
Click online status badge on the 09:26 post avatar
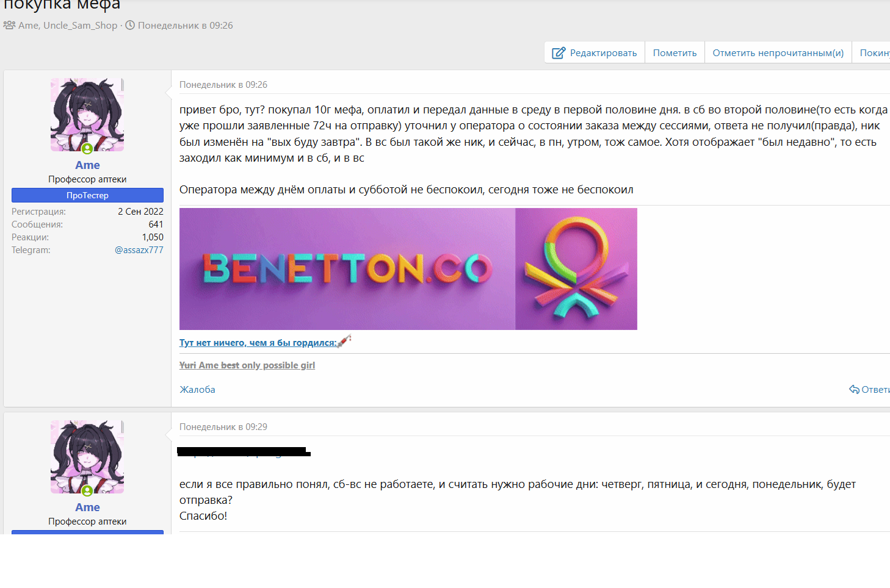pos(87,148)
